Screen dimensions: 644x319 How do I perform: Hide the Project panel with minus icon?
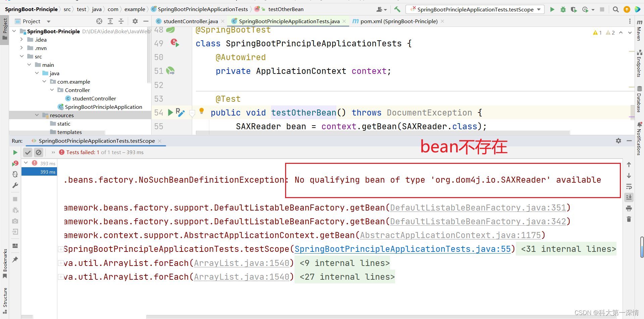point(146,21)
